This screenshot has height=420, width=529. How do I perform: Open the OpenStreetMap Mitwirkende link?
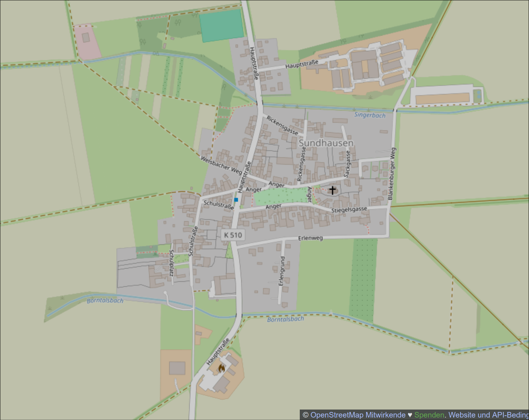click(x=357, y=415)
